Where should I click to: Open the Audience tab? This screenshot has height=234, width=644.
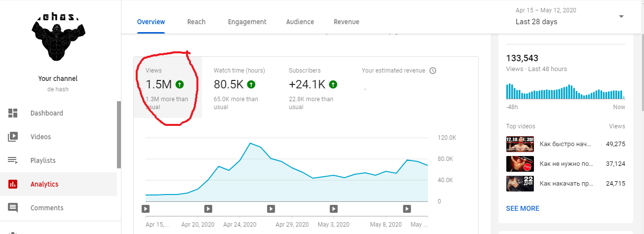(x=300, y=22)
